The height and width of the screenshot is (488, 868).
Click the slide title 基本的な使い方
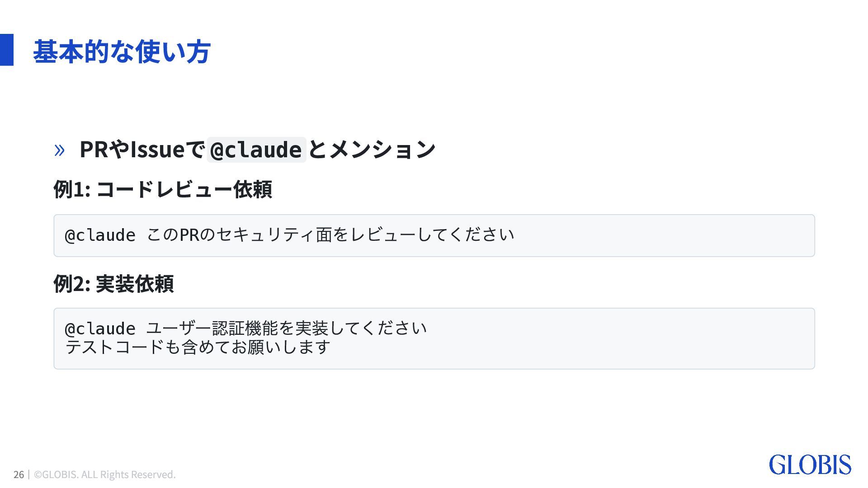point(122,51)
